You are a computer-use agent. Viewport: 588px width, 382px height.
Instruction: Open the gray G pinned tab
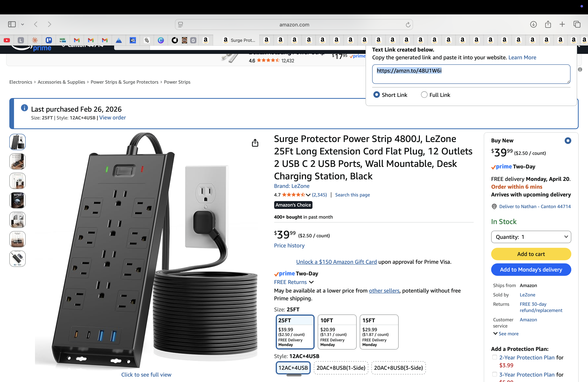[193, 40]
